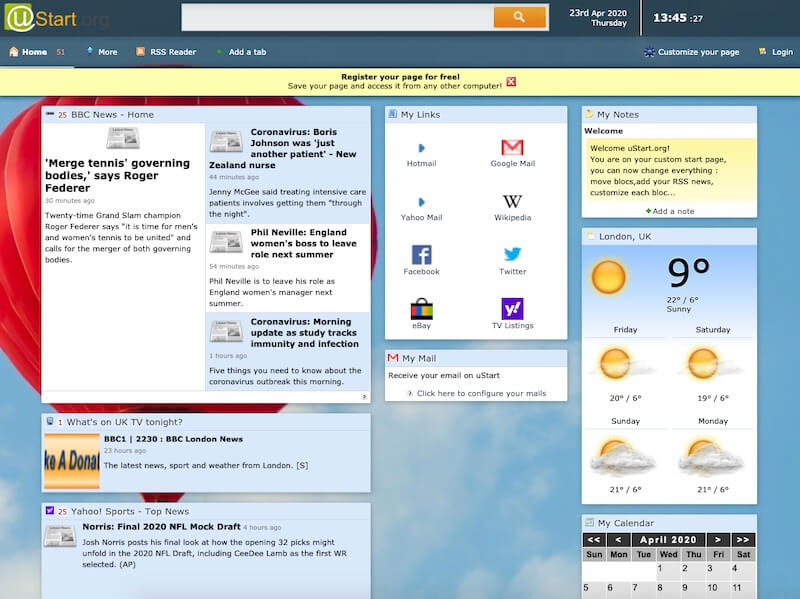Click the 13:45 clock display
Viewport: 800px width, 599px height.
click(678, 18)
